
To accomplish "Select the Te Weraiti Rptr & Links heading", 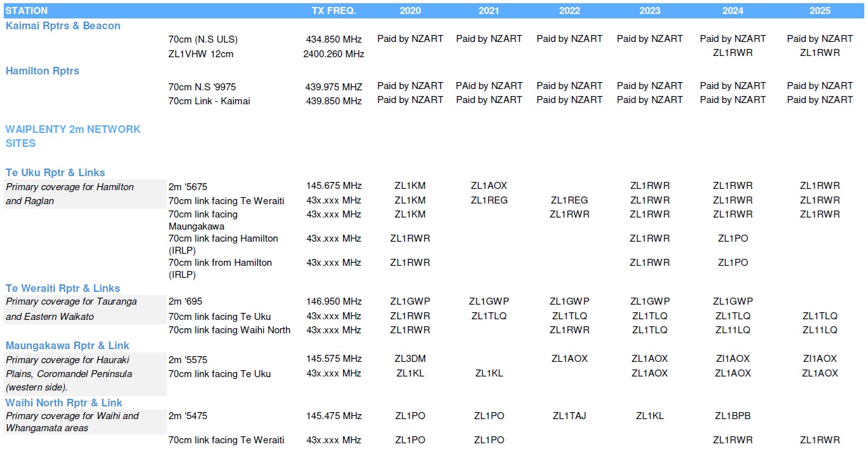I will coord(63,289).
